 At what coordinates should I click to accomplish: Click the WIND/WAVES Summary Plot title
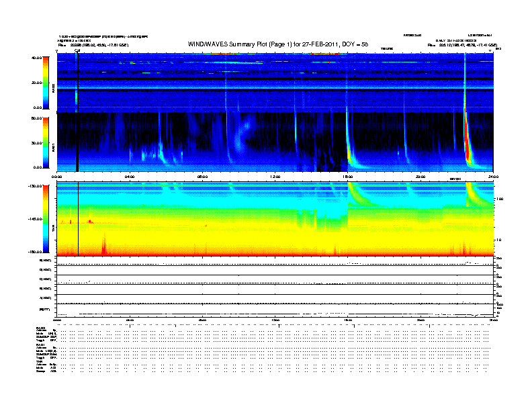coord(278,44)
